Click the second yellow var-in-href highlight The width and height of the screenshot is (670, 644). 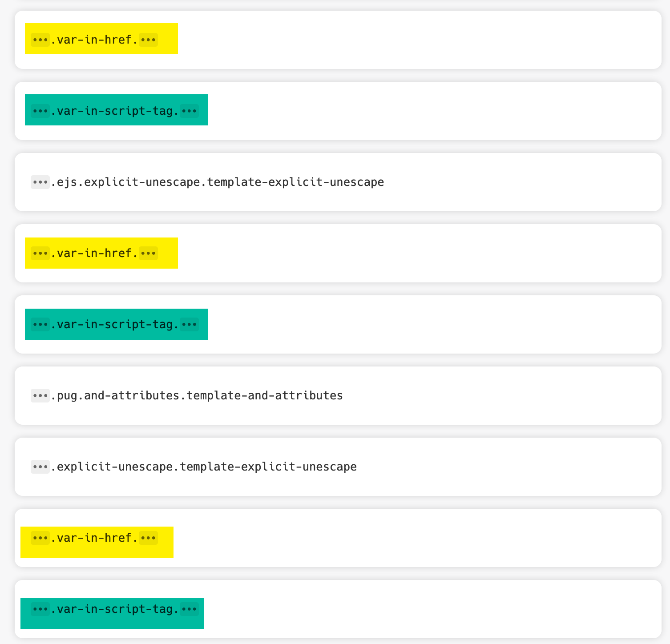coord(93,253)
